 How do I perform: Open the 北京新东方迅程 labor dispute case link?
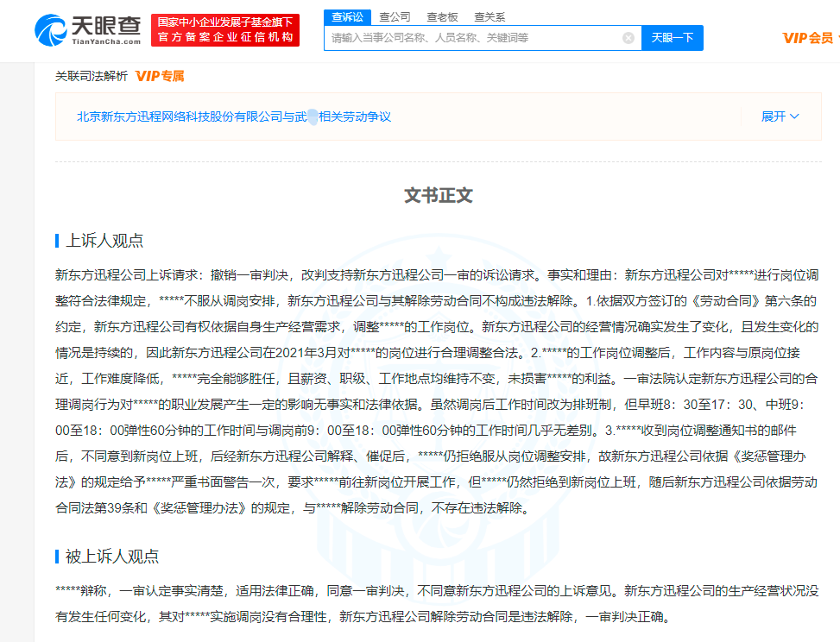pyautogui.click(x=234, y=116)
